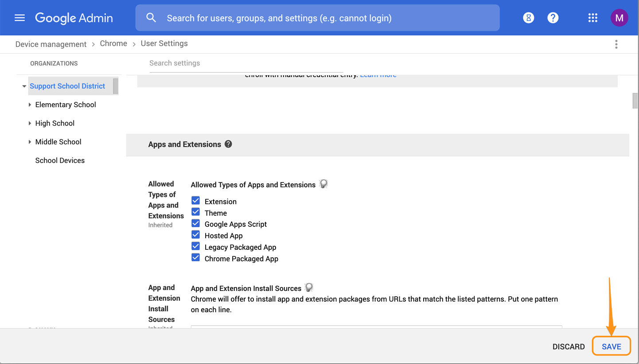Select Middle School organization
This screenshot has width=639, height=364.
pos(58,142)
